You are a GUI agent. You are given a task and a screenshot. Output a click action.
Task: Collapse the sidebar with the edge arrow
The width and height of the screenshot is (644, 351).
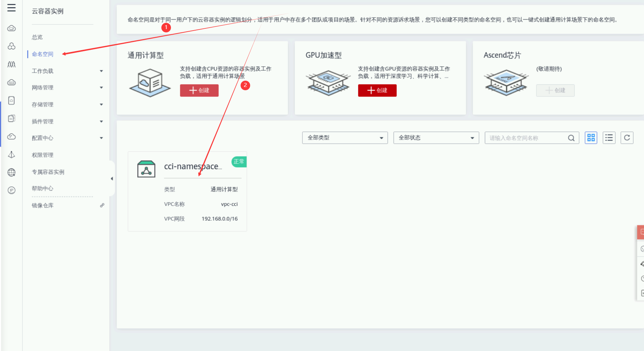112,179
